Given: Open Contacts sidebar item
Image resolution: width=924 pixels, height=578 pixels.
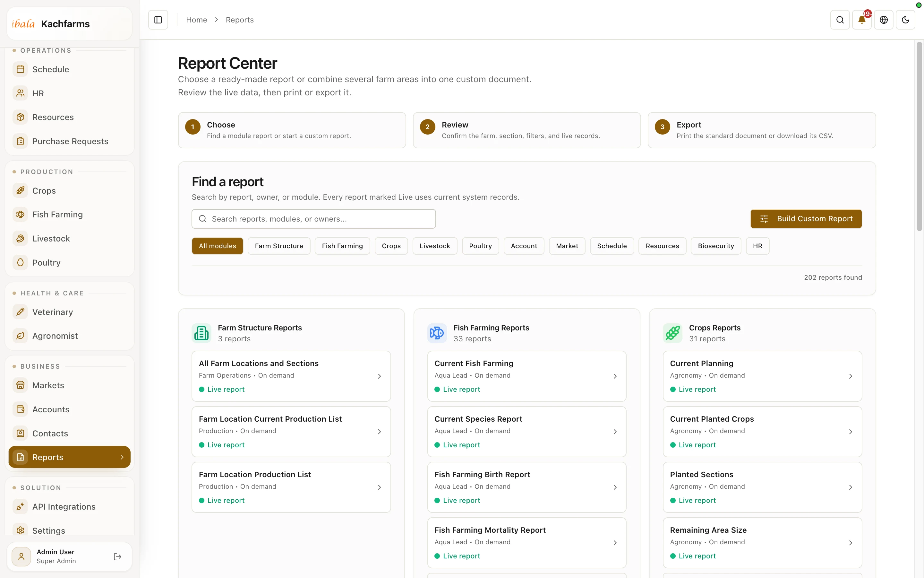Looking at the screenshot, I should pyautogui.click(x=70, y=433).
